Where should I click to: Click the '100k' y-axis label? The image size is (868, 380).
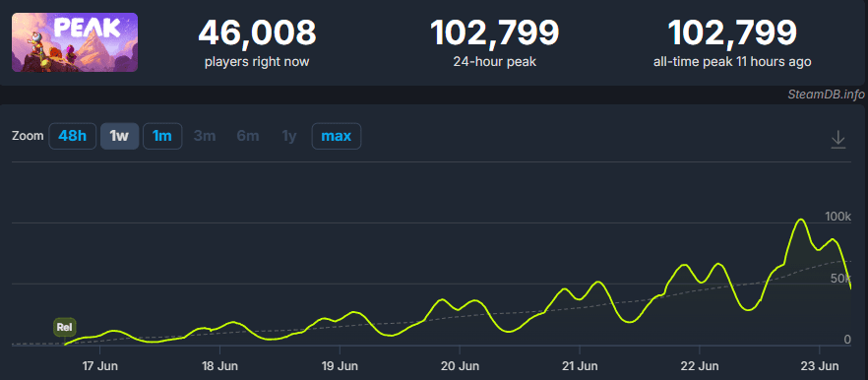point(837,217)
